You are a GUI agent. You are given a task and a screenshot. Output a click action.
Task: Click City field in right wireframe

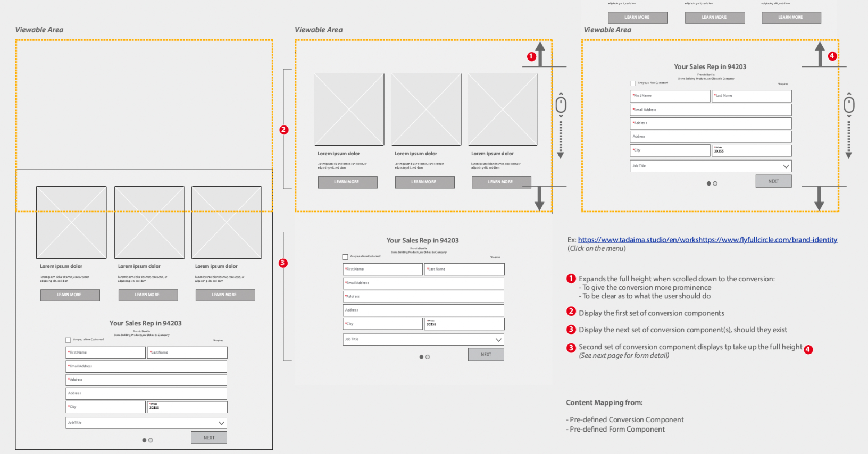(670, 150)
